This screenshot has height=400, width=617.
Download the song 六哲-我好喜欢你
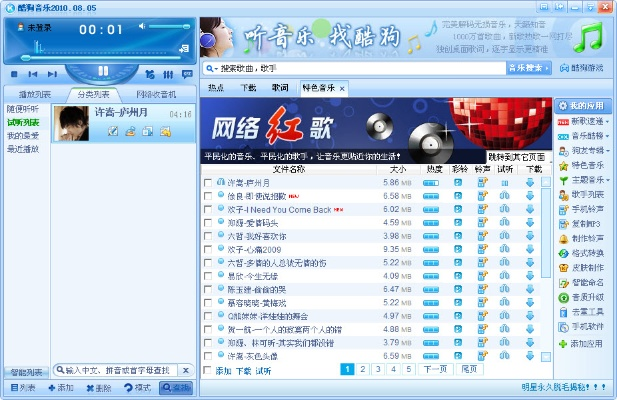click(530, 236)
